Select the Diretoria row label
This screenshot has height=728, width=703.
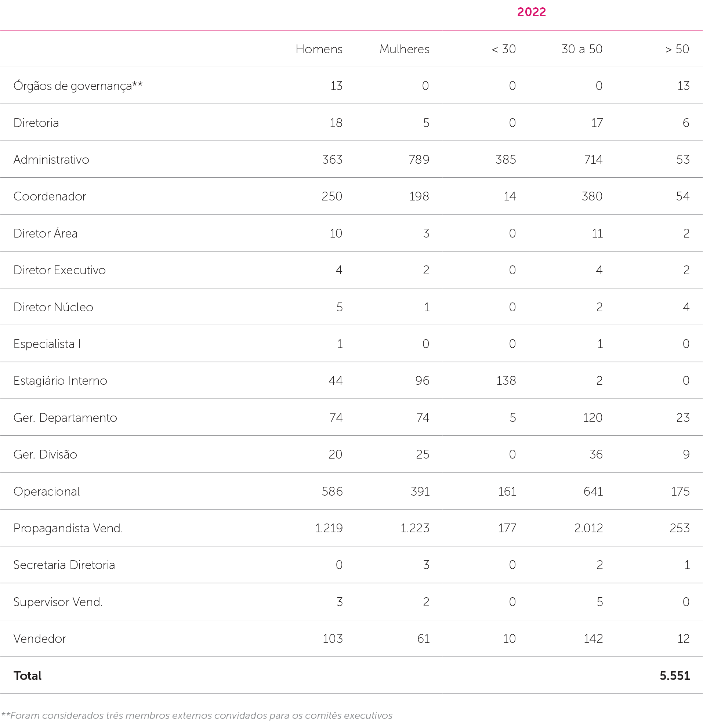pyautogui.click(x=36, y=123)
